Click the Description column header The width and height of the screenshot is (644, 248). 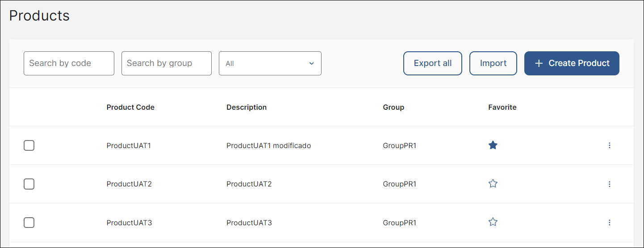point(247,107)
